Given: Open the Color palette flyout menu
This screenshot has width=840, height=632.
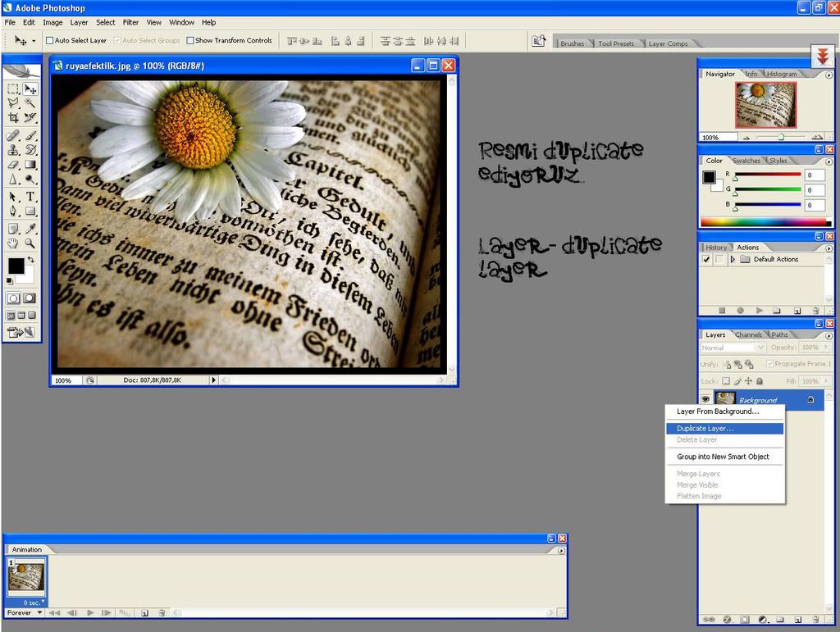Looking at the screenshot, I should click(x=829, y=161).
